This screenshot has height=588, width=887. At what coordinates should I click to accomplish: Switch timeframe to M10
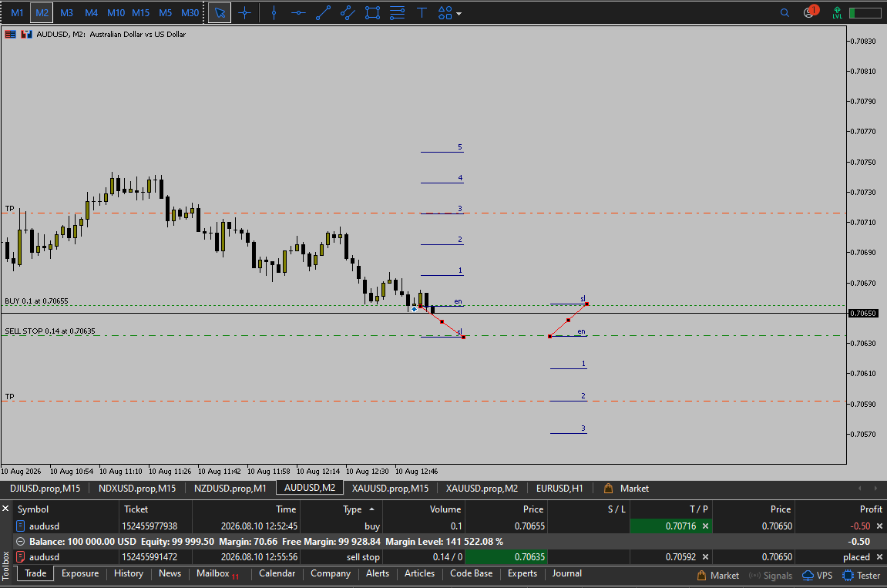point(116,12)
